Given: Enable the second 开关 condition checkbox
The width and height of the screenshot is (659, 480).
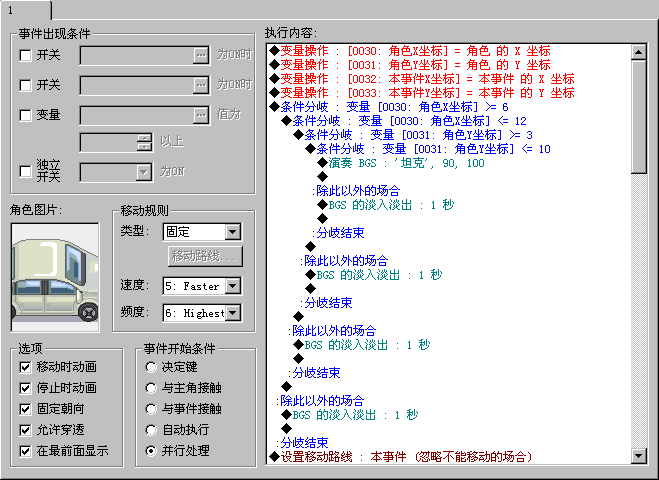Looking at the screenshot, I should coord(26,85).
